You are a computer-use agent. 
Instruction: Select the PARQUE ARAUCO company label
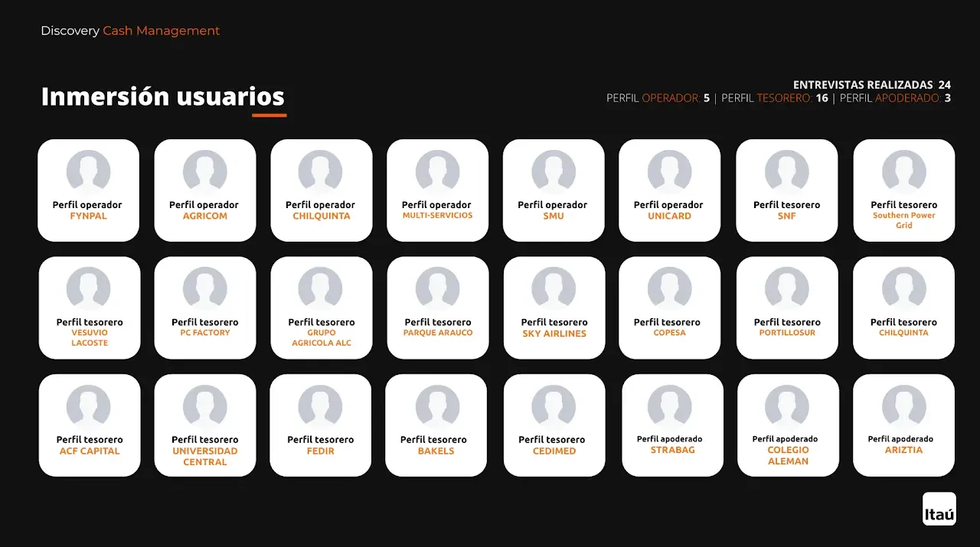tap(438, 334)
